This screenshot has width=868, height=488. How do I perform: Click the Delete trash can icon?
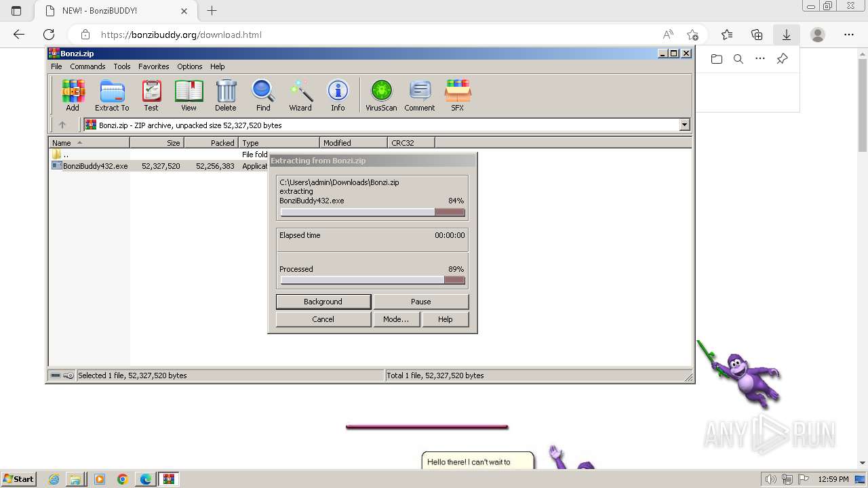click(226, 95)
